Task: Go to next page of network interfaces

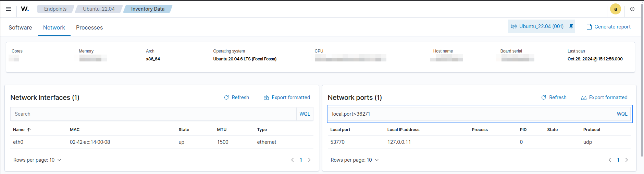Action: point(309,160)
